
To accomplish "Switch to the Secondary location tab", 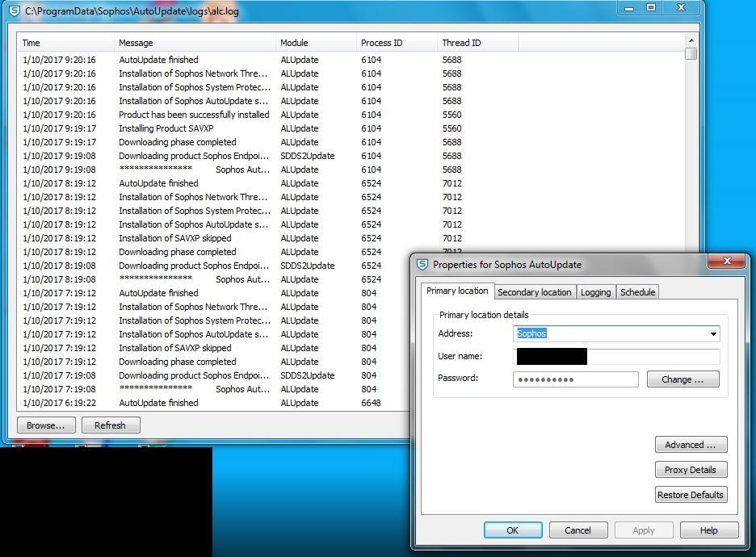I will [534, 292].
